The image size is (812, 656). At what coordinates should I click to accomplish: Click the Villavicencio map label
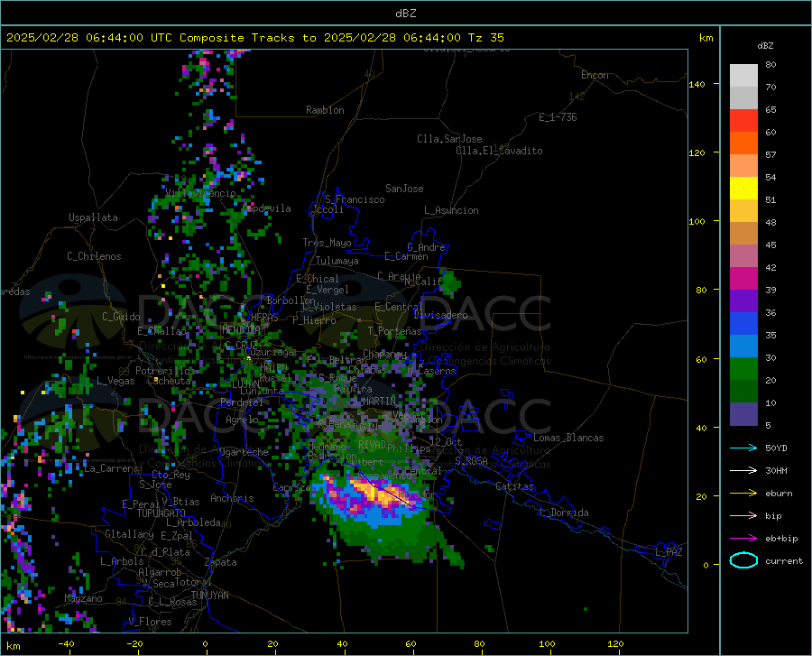coord(200,193)
